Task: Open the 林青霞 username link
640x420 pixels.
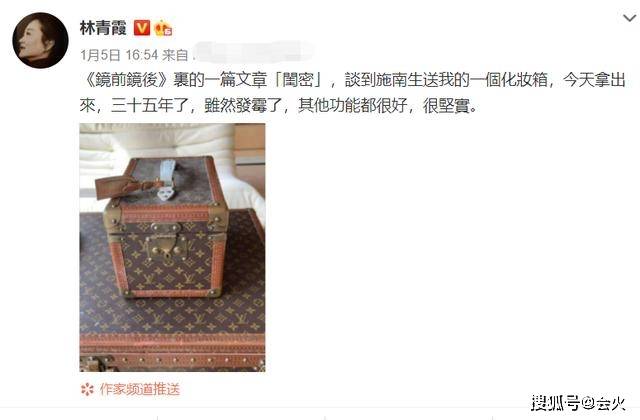Action: [x=103, y=28]
